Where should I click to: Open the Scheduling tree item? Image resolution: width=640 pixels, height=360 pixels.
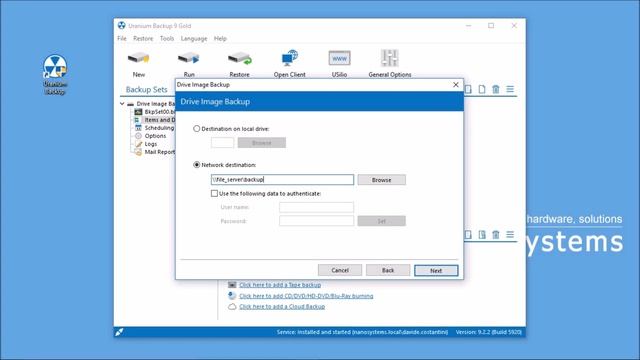[x=155, y=128]
